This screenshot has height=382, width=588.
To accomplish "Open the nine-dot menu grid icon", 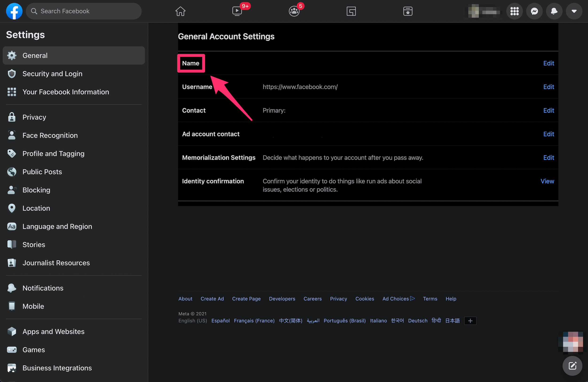I will pyautogui.click(x=515, y=11).
